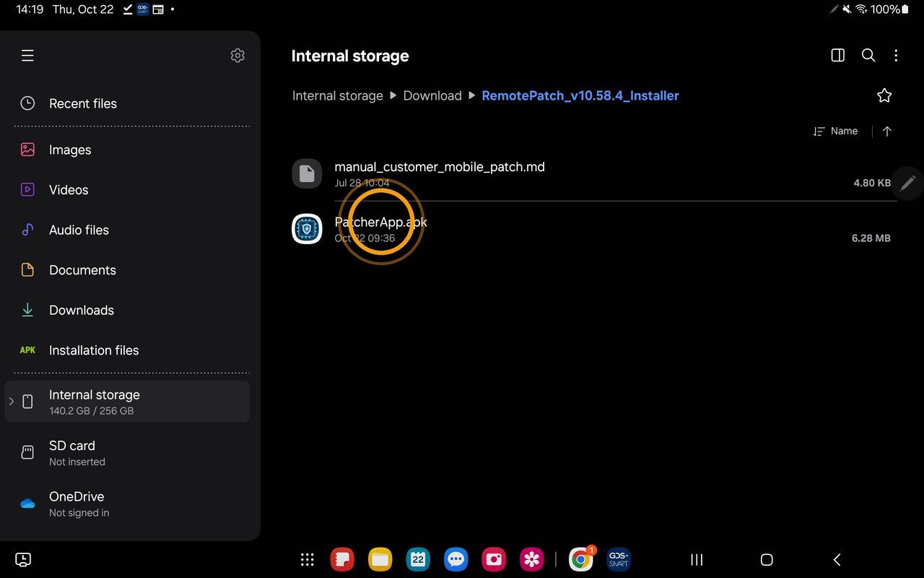
Task: Open Chrome from the taskbar
Action: click(x=581, y=560)
